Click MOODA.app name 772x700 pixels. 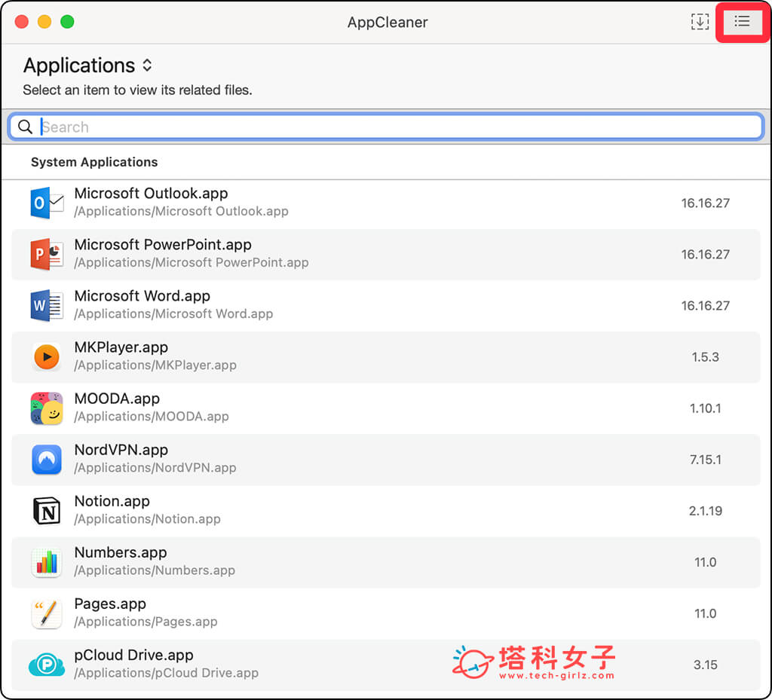point(117,399)
